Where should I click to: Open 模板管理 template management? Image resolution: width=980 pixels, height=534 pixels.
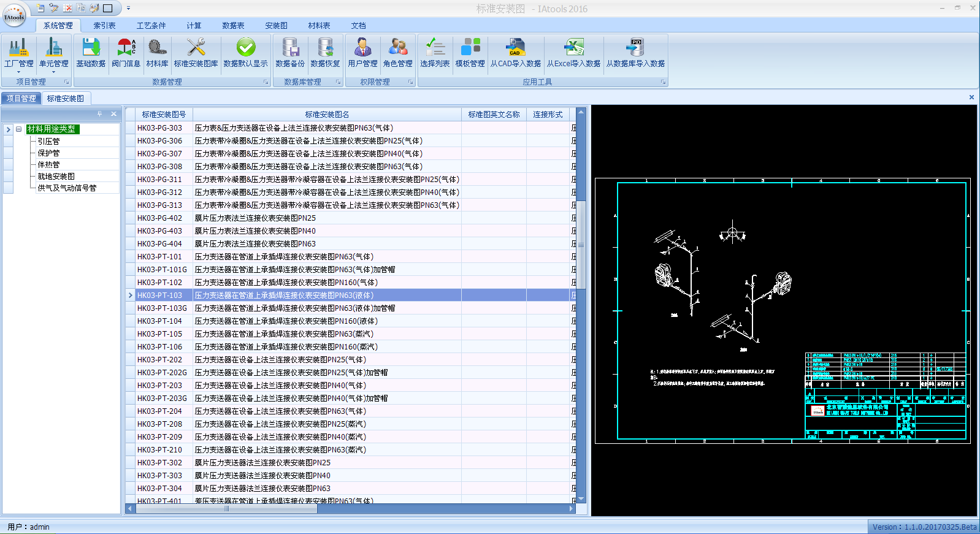coord(470,53)
